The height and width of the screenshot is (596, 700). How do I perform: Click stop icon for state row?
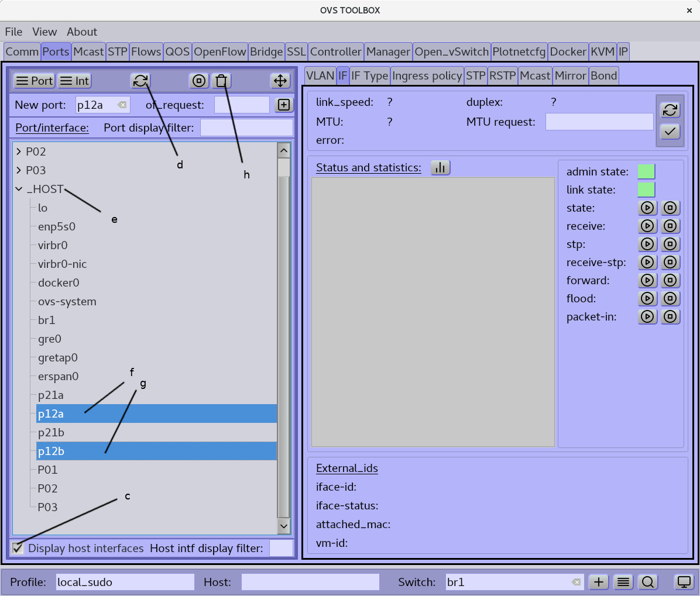(x=670, y=208)
